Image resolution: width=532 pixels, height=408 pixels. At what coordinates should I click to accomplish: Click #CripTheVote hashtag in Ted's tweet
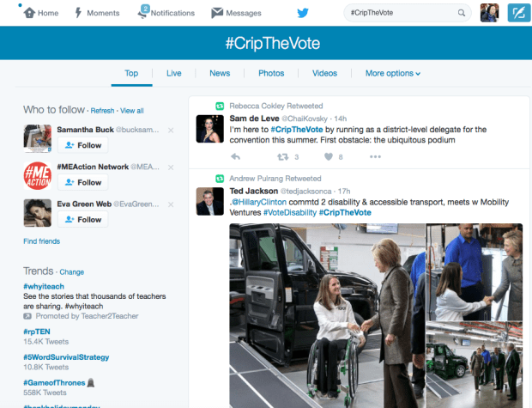click(x=345, y=213)
